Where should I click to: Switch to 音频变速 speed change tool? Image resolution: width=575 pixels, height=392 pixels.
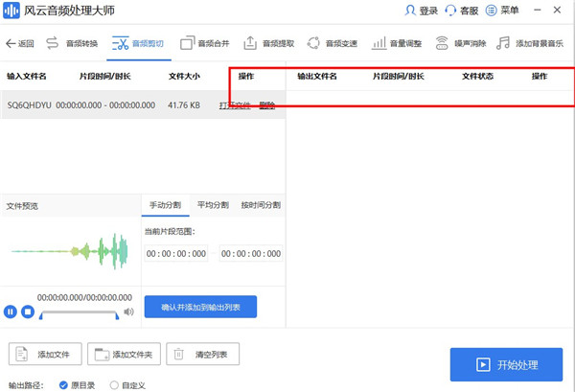(333, 43)
